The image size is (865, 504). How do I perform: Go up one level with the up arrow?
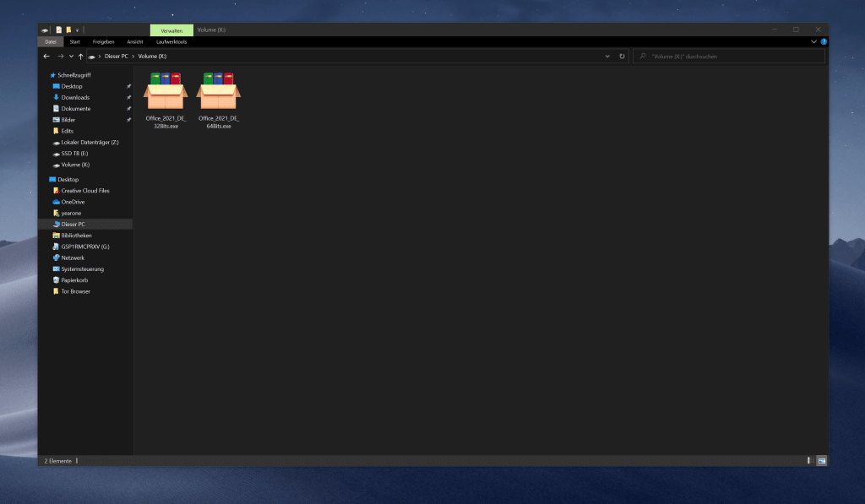coord(80,57)
